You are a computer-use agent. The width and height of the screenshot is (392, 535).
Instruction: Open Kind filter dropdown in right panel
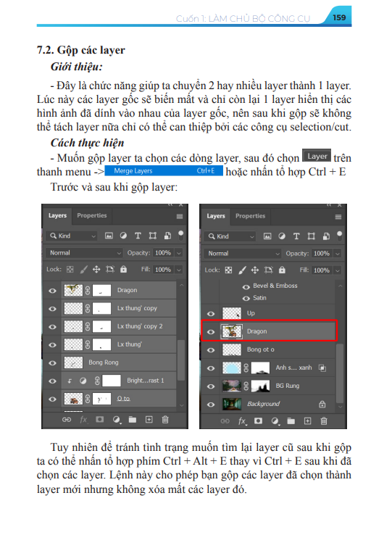pyautogui.click(x=230, y=236)
